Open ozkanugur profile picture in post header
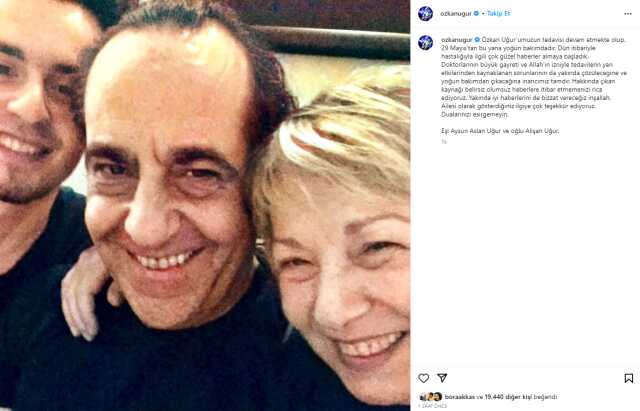 [x=425, y=13]
